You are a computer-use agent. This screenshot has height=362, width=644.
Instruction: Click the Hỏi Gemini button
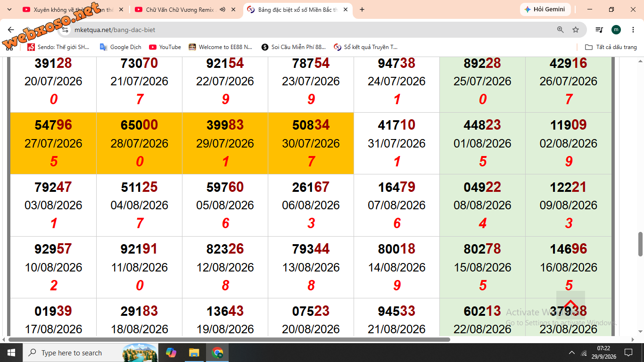click(545, 9)
